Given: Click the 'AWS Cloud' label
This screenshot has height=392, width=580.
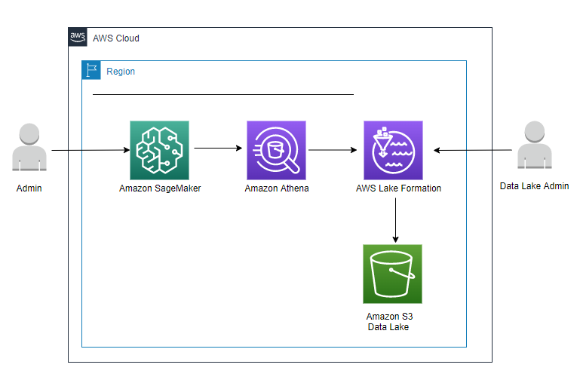Looking at the screenshot, I should tap(116, 38).
